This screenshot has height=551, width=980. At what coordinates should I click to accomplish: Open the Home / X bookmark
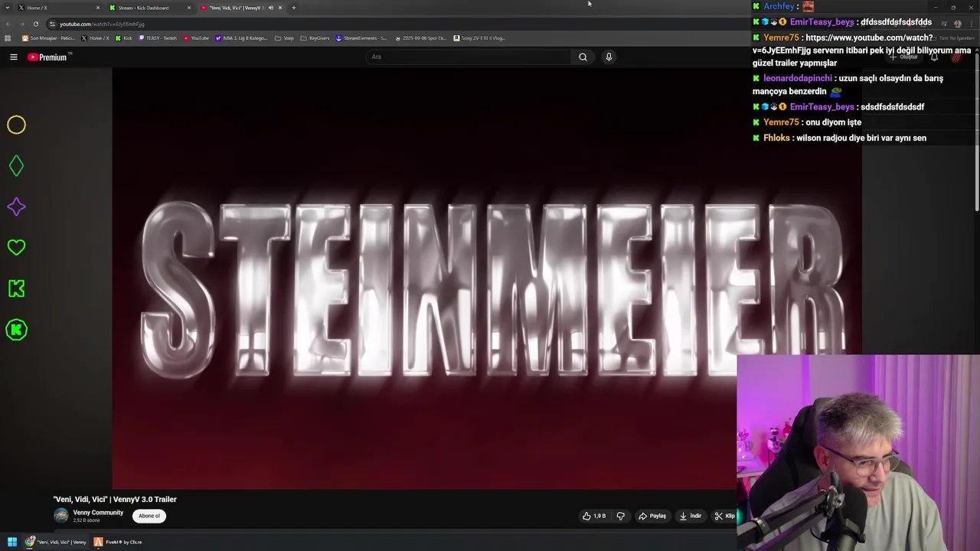95,37
